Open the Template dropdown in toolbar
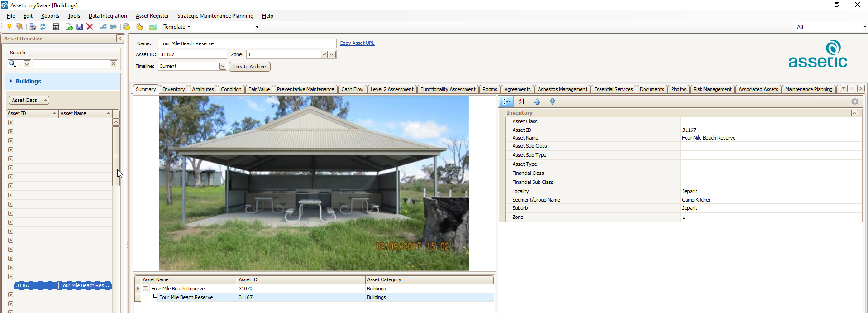Viewport: 868px width, 313px height. click(176, 27)
